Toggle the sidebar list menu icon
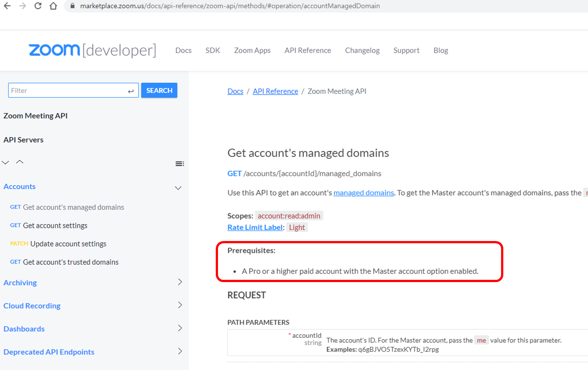 180,164
